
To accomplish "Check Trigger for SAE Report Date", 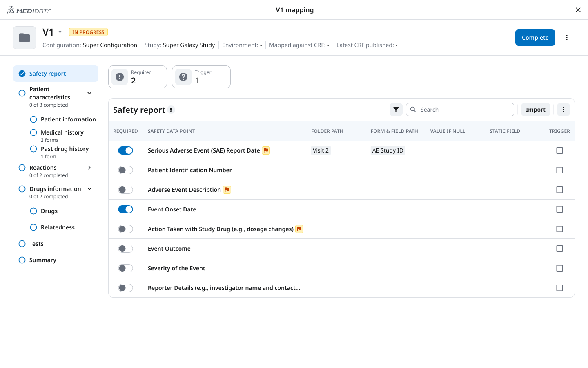I will 559,150.
